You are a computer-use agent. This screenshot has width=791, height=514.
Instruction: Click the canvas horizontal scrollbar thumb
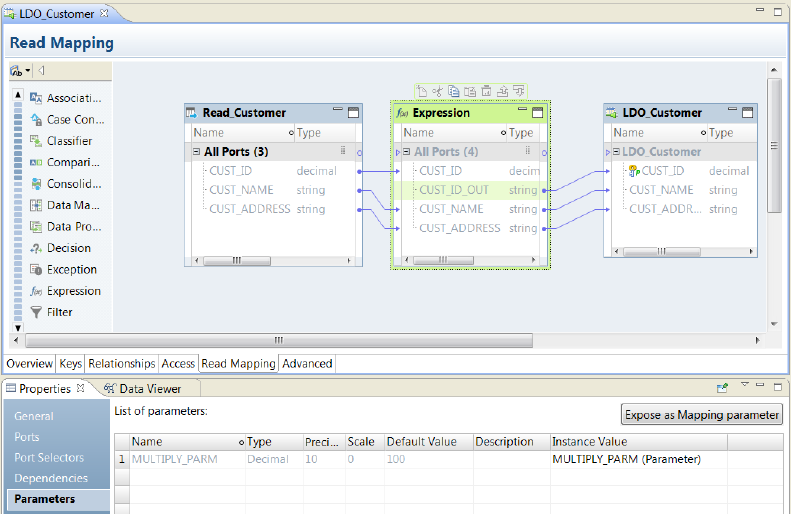(279, 340)
